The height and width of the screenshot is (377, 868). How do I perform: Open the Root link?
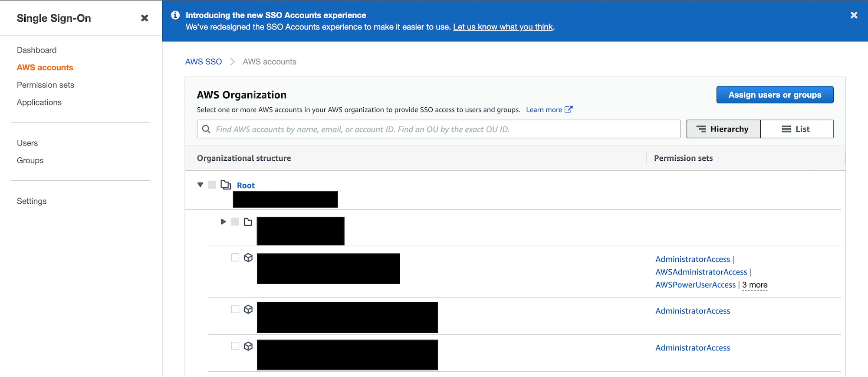pyautogui.click(x=246, y=185)
